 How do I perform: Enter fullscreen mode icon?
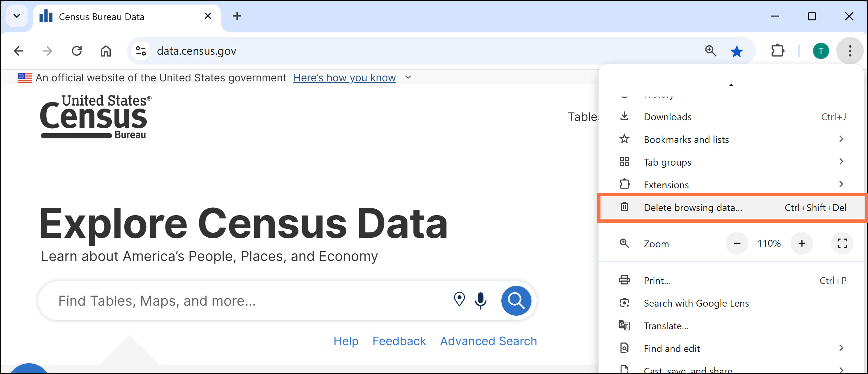(842, 243)
